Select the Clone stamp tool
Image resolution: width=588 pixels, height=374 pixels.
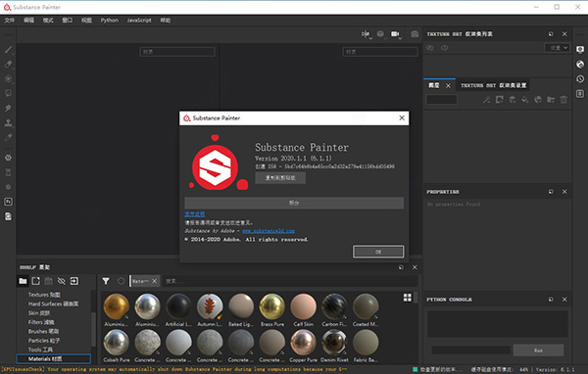click(8, 122)
